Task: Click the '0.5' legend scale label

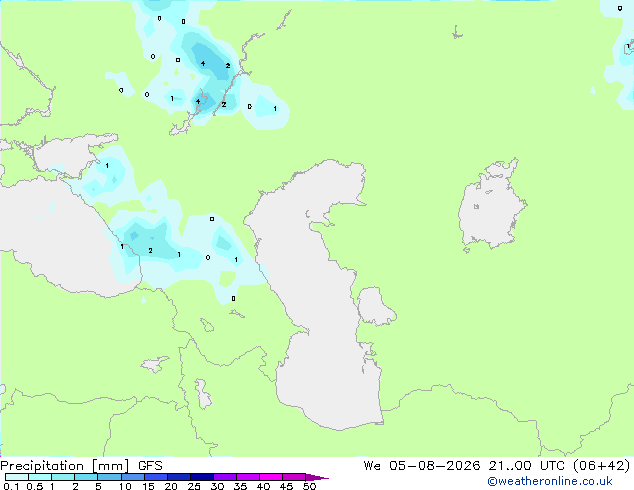Action: (x=35, y=486)
